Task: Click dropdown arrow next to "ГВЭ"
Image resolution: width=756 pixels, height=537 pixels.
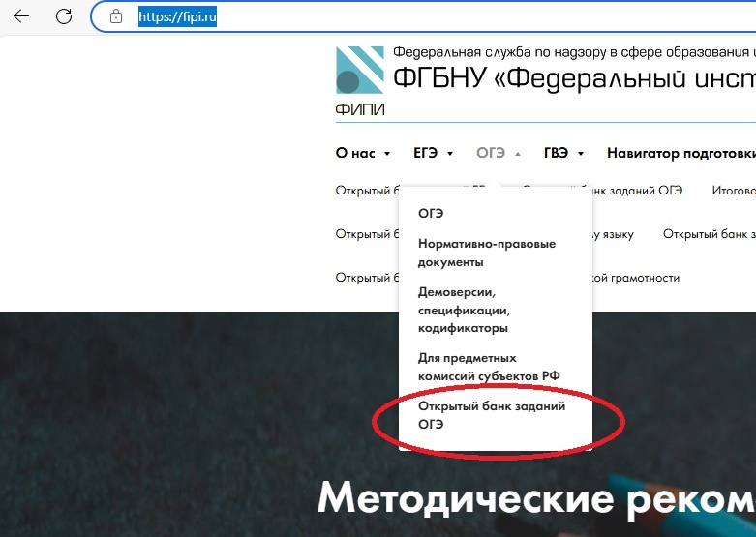Action: [581, 154]
